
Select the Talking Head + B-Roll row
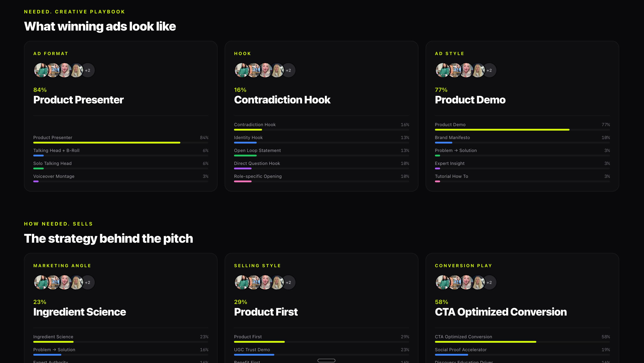(121, 152)
